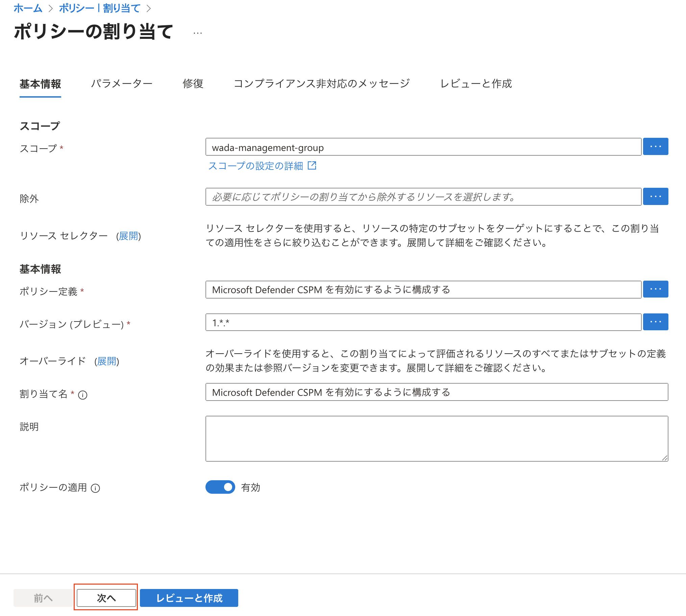Click the version field showing 1.*.*
Screen dimensions: 686x616
click(x=423, y=322)
